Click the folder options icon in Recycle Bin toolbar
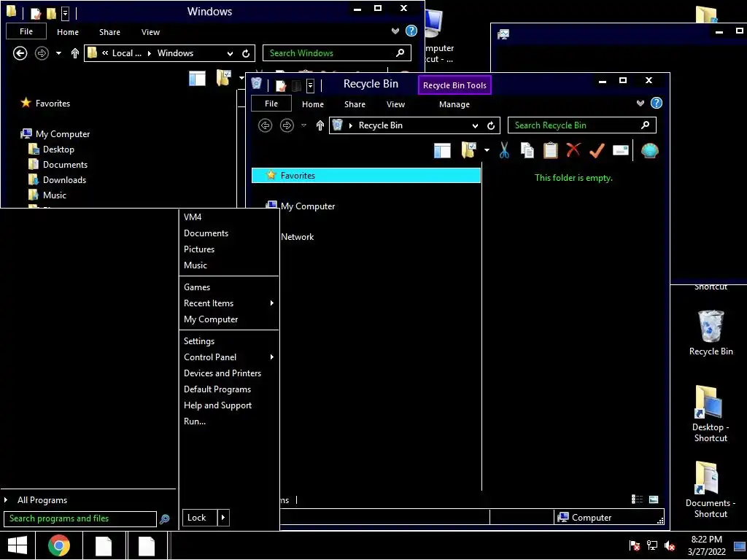 (x=469, y=150)
